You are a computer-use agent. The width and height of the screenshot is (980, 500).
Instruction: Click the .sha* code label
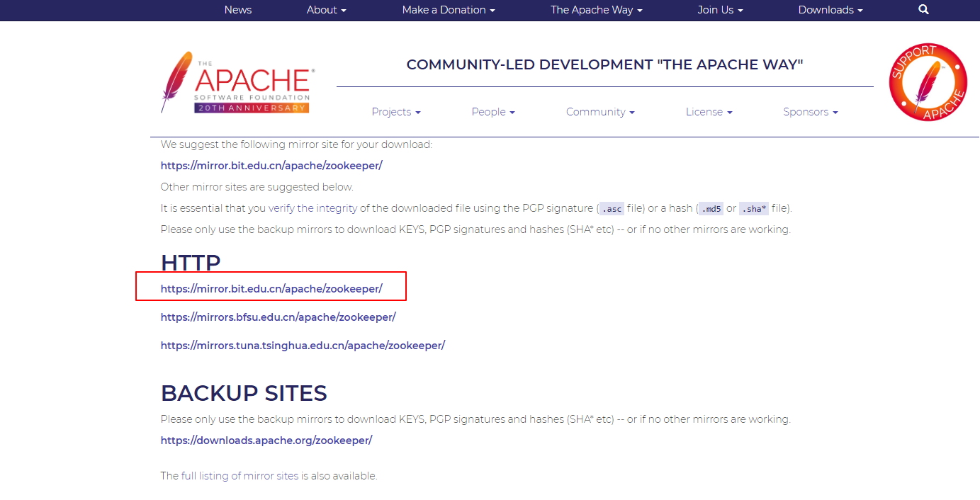tap(754, 209)
